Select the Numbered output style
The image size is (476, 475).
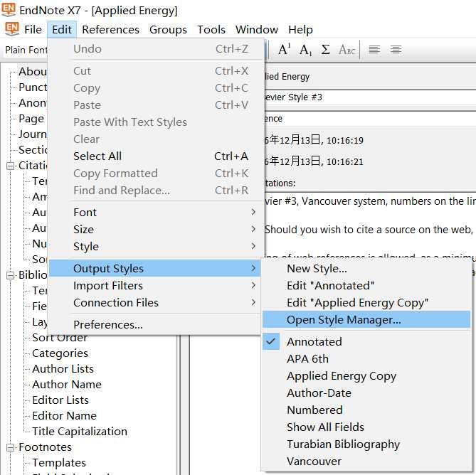click(366, 410)
